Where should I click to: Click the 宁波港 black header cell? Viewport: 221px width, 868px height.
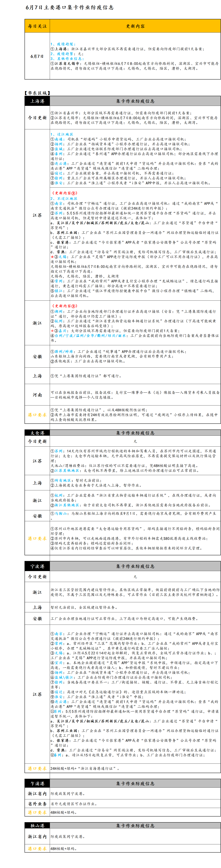tap(37, 566)
